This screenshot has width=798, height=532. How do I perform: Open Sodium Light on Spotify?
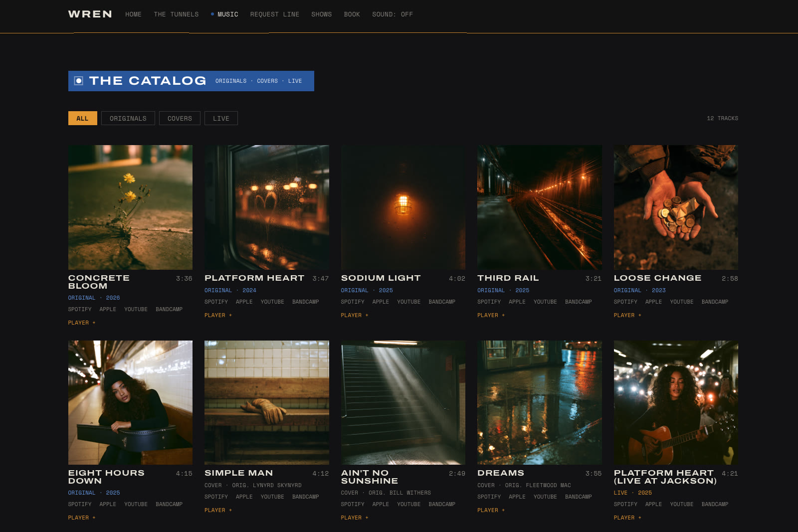click(353, 302)
